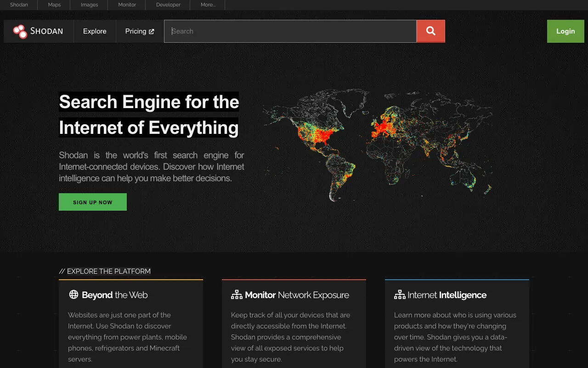
Task: Click the network icon beside Monitor Network Exposure
Action: point(236,294)
